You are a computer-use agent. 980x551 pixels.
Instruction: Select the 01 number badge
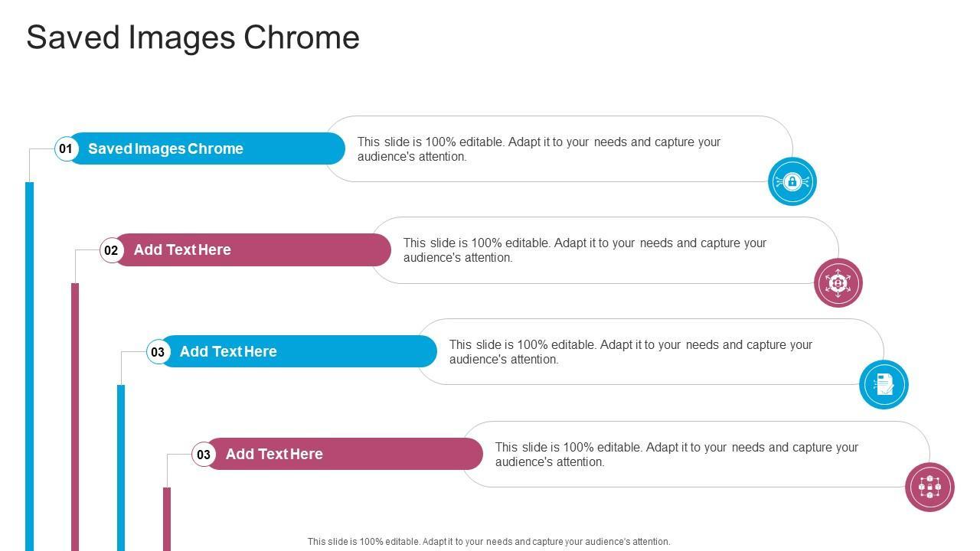click(66, 148)
